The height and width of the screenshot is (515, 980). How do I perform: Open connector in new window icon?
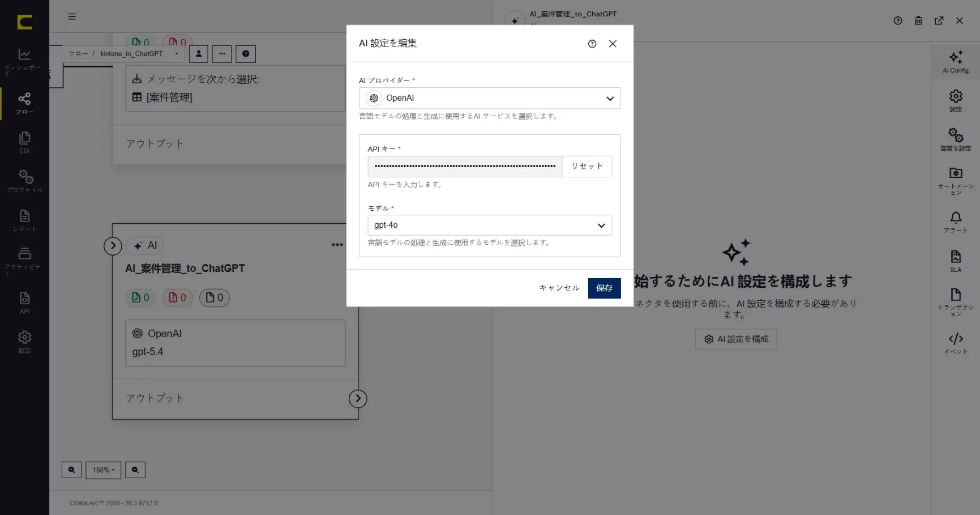[x=939, y=21]
